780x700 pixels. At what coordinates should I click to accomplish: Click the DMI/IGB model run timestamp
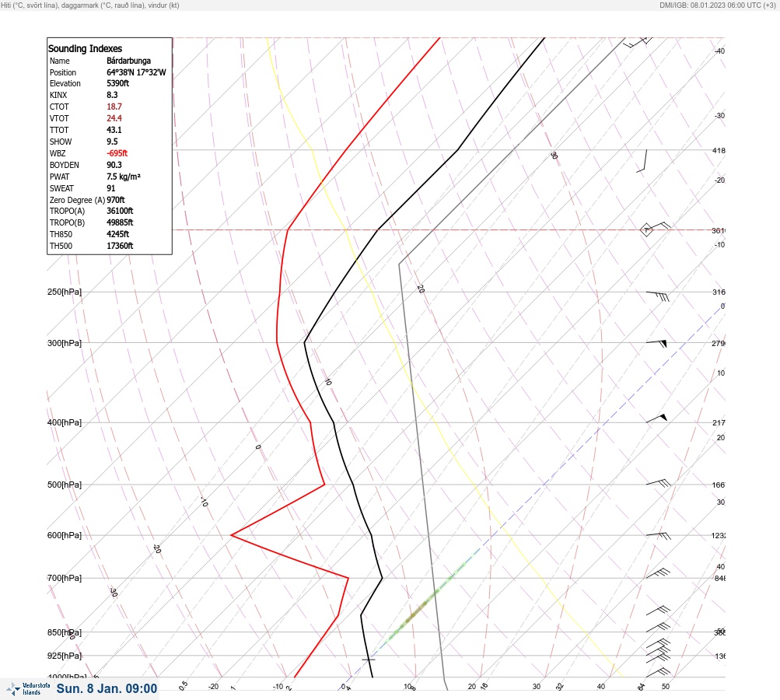(x=718, y=5)
